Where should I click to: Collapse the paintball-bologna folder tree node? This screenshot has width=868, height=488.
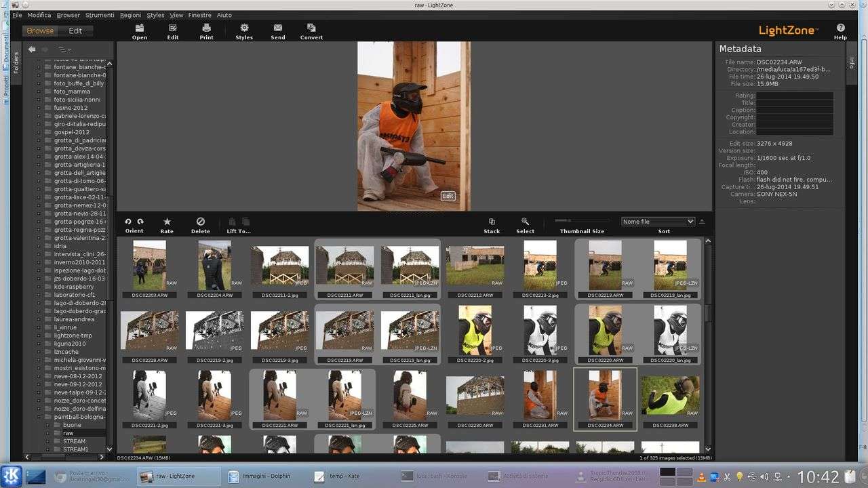pos(38,417)
